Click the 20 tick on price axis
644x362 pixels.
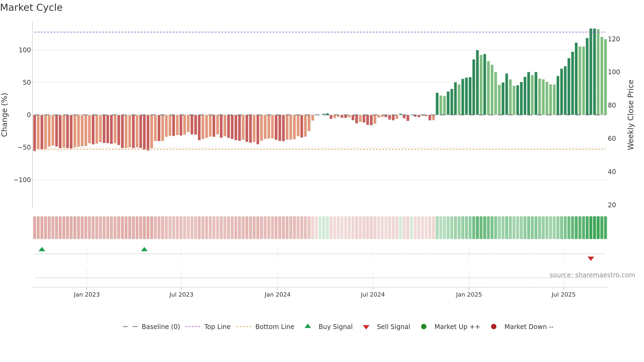(612, 205)
